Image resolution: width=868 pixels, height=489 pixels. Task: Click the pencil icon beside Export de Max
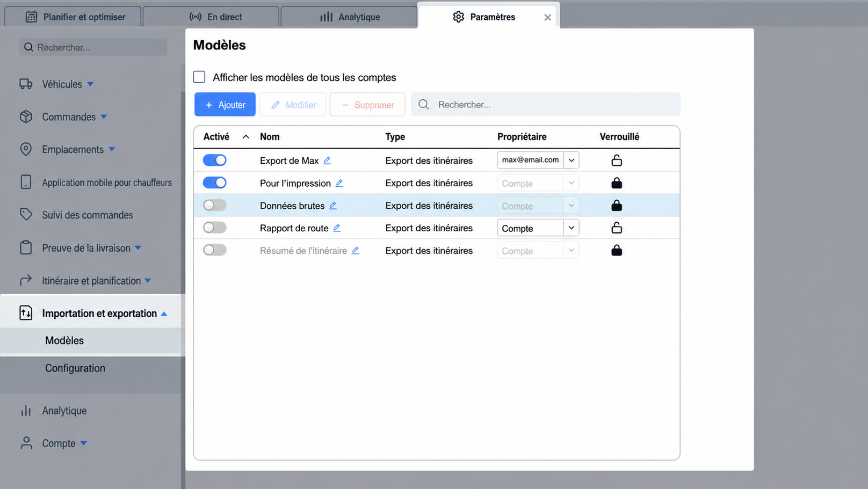327,160
